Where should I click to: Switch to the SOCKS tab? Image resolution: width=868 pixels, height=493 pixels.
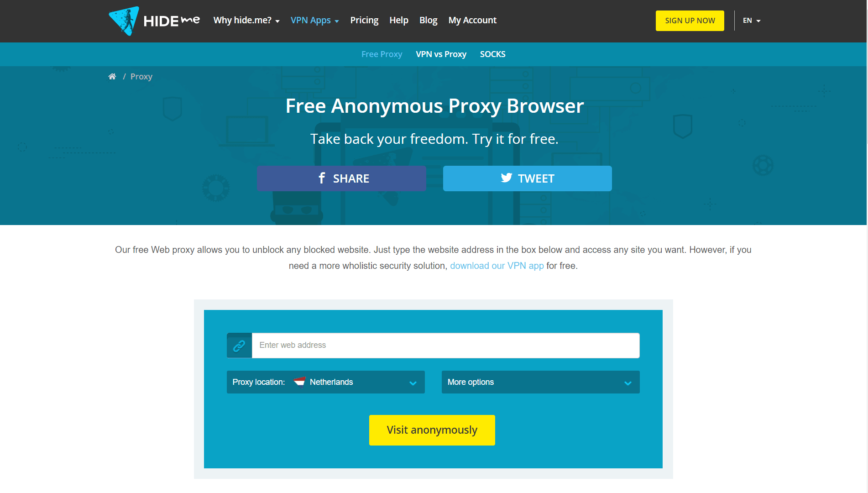coord(492,54)
